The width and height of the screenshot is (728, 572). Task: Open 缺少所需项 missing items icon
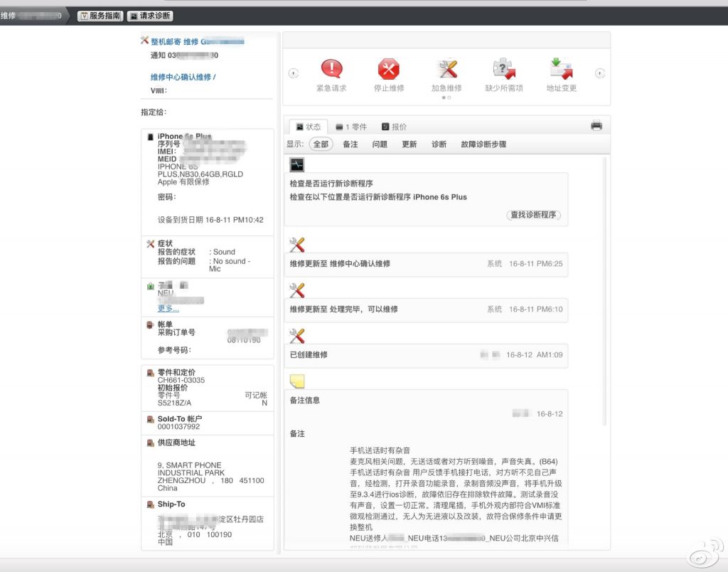pos(503,70)
